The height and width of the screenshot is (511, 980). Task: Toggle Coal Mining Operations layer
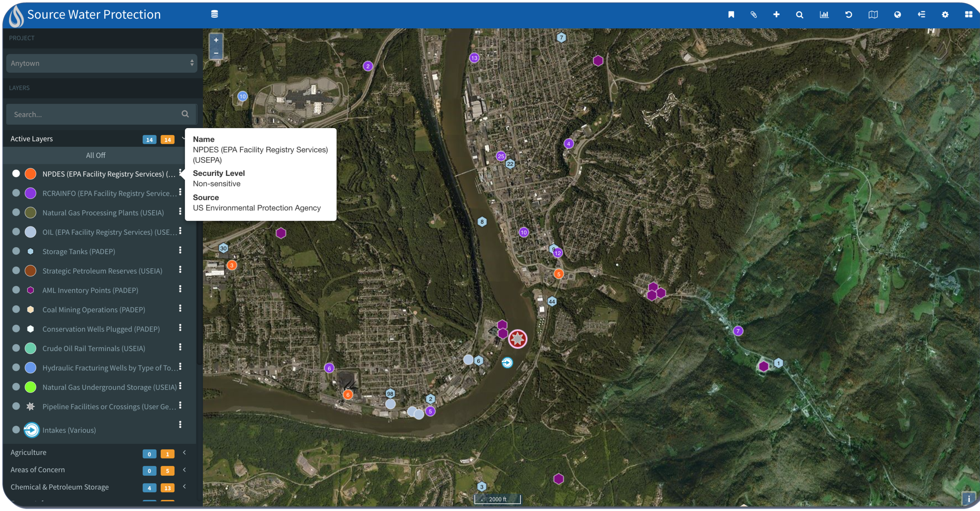[16, 309]
